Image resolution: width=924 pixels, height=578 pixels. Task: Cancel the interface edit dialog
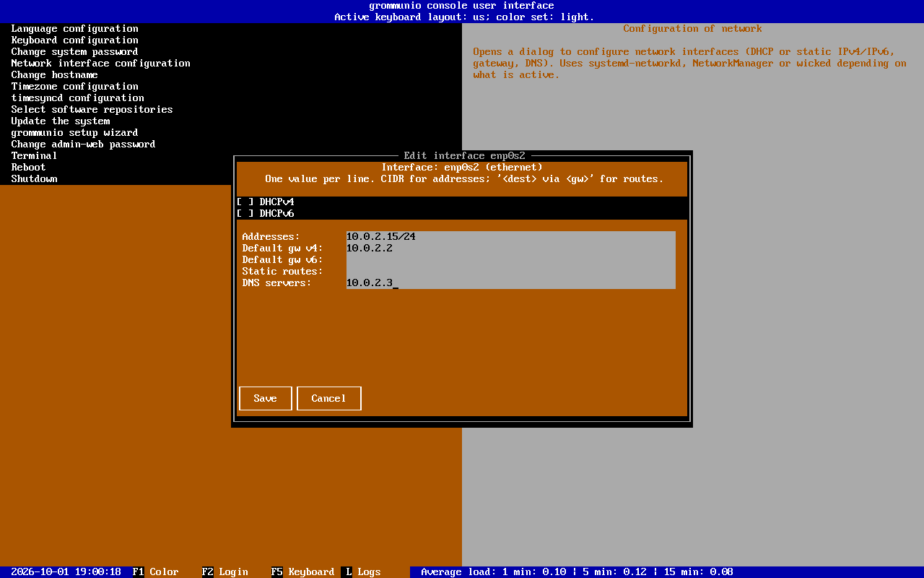329,399
